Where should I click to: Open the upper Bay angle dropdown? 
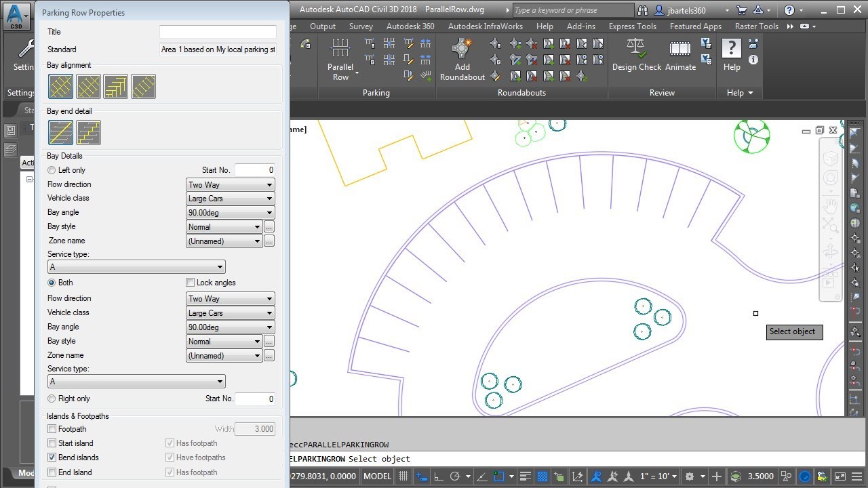(231, 213)
